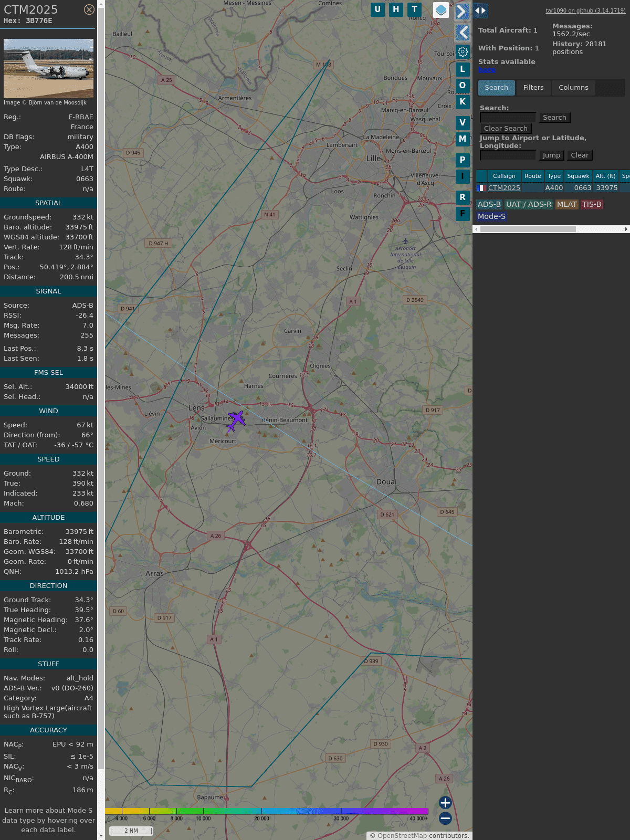Open OpenStreetMap attribution link
This screenshot has width=630, height=840.
pos(402,836)
